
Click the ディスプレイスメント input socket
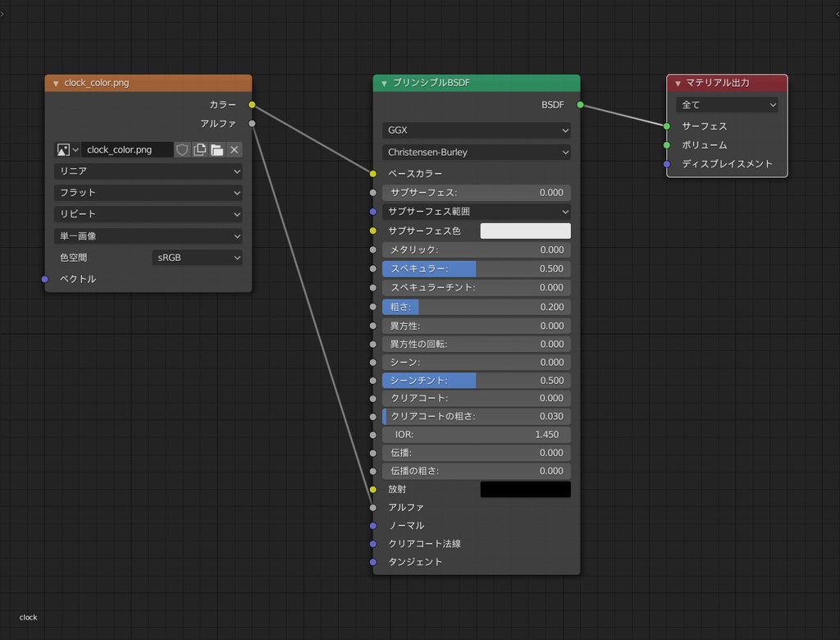click(666, 164)
